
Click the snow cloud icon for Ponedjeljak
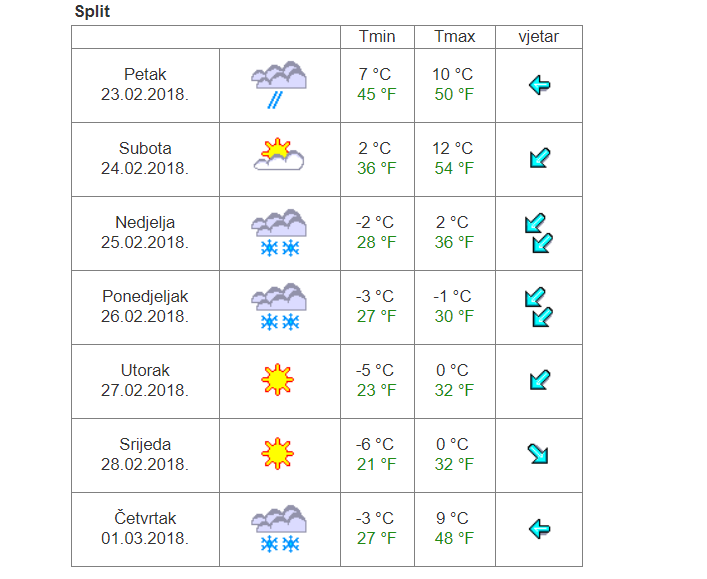[279, 307]
